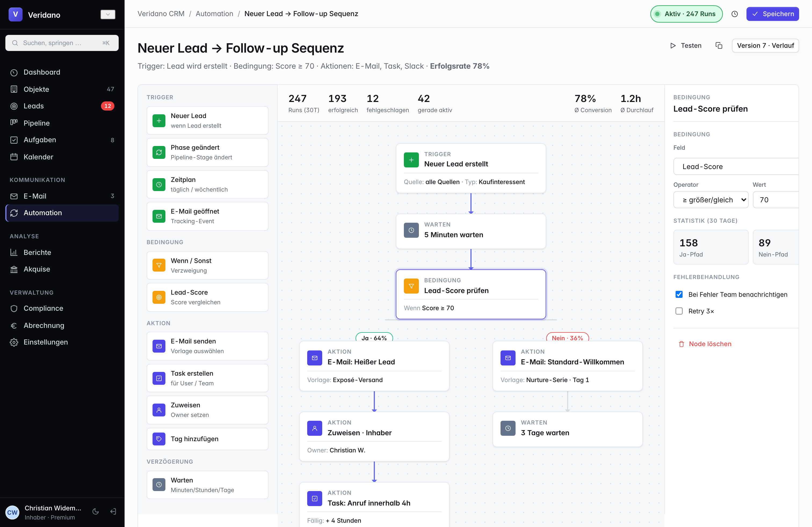
Task: Click the Zeitplan clock trigger icon
Action: [159, 184]
